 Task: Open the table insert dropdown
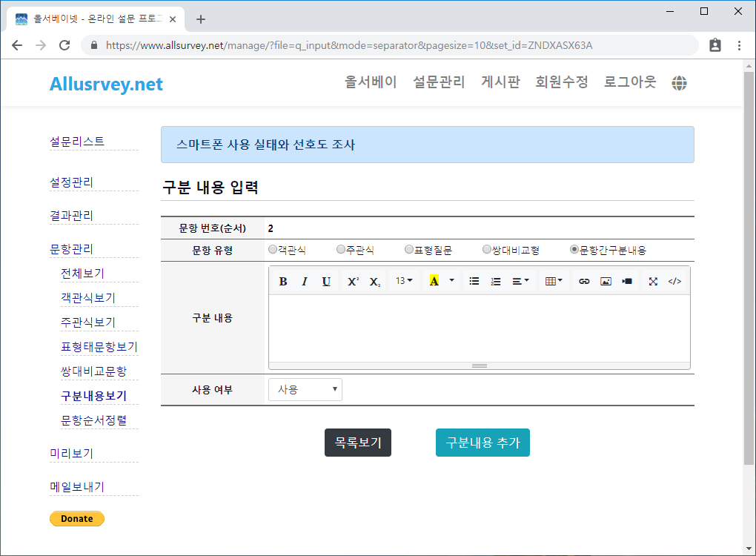(554, 282)
